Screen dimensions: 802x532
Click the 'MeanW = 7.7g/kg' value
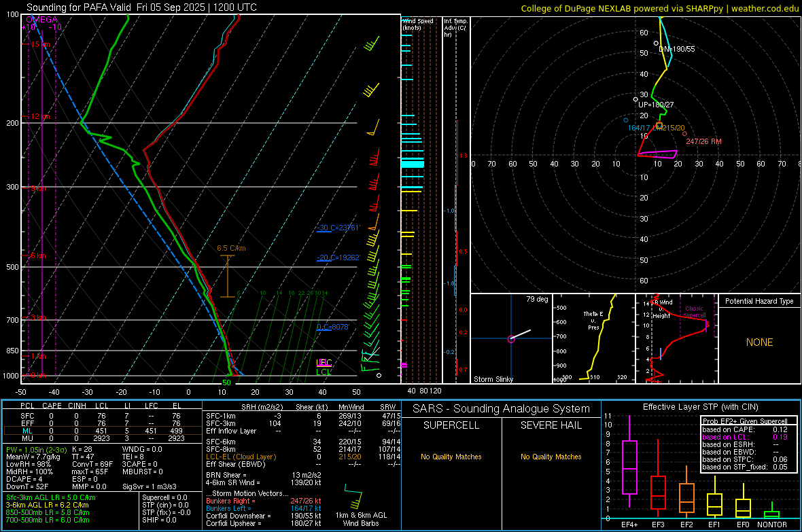[33, 457]
